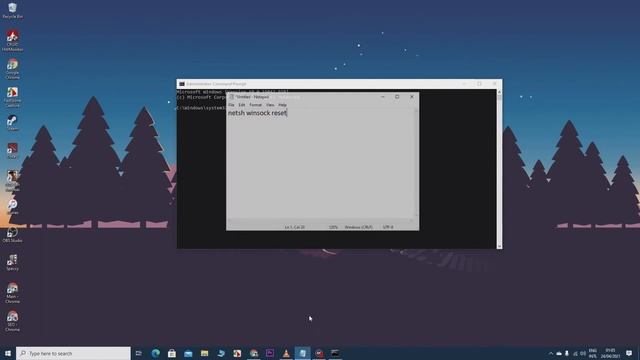Open the Recycle Bin desktop icon
Image resolution: width=640 pixels, height=360 pixels.
12,11
